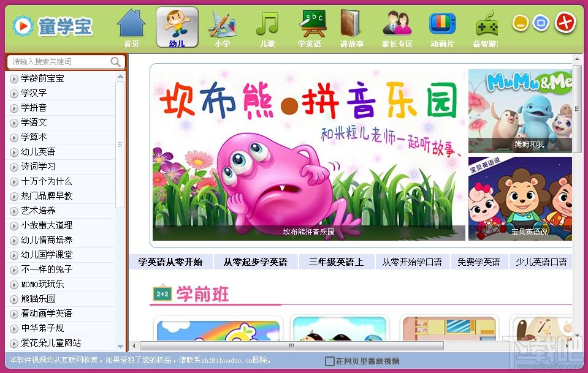Click the arrow icon beside 学拼音
Screen dimensions: 588x373
(x=14, y=108)
